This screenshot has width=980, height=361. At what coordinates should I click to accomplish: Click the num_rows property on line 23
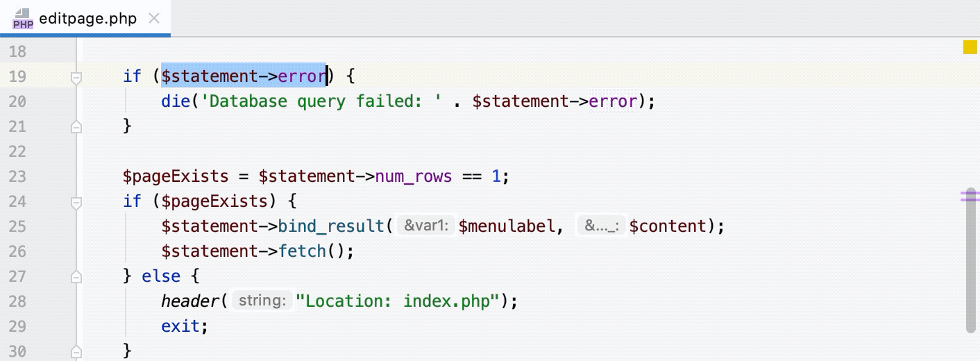[414, 176]
